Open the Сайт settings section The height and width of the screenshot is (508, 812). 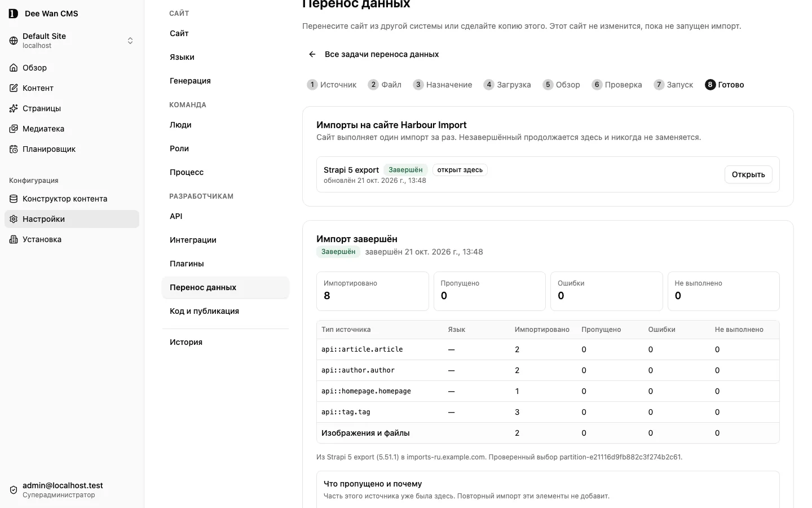226,33
